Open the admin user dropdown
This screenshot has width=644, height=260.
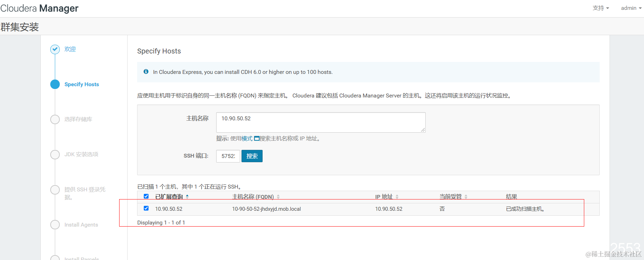pyautogui.click(x=631, y=8)
